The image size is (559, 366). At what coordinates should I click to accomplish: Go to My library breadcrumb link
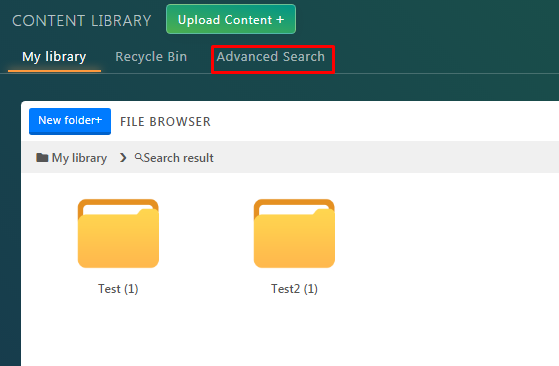pyautogui.click(x=79, y=158)
